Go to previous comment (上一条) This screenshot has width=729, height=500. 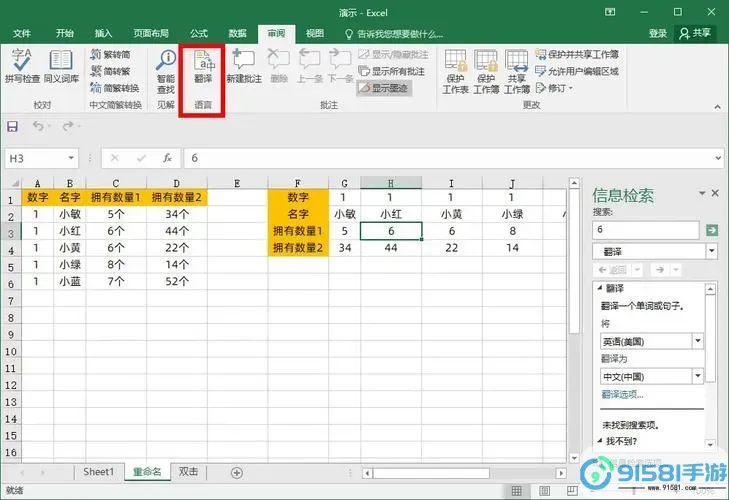point(310,67)
